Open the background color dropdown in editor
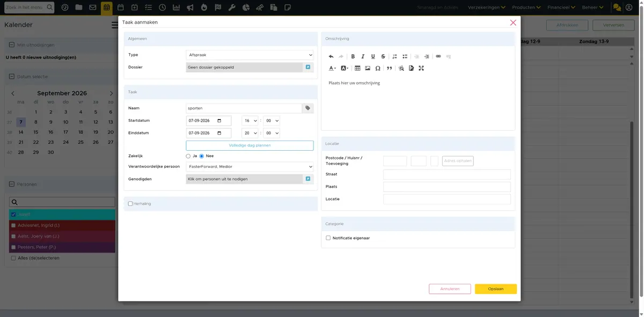 point(345,68)
